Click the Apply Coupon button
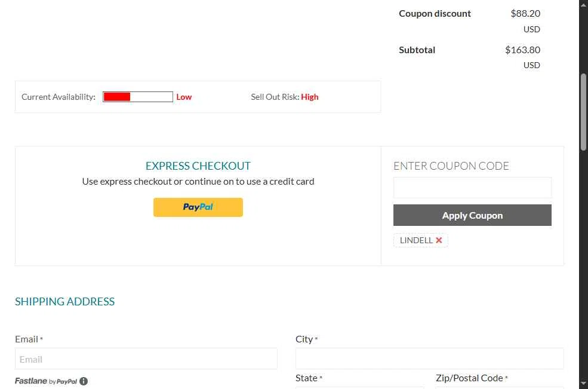Image resolution: width=588 pixels, height=389 pixels. [x=472, y=215]
